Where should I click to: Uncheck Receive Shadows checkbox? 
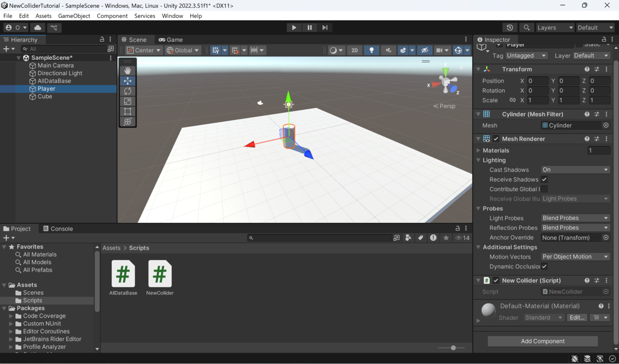544,179
